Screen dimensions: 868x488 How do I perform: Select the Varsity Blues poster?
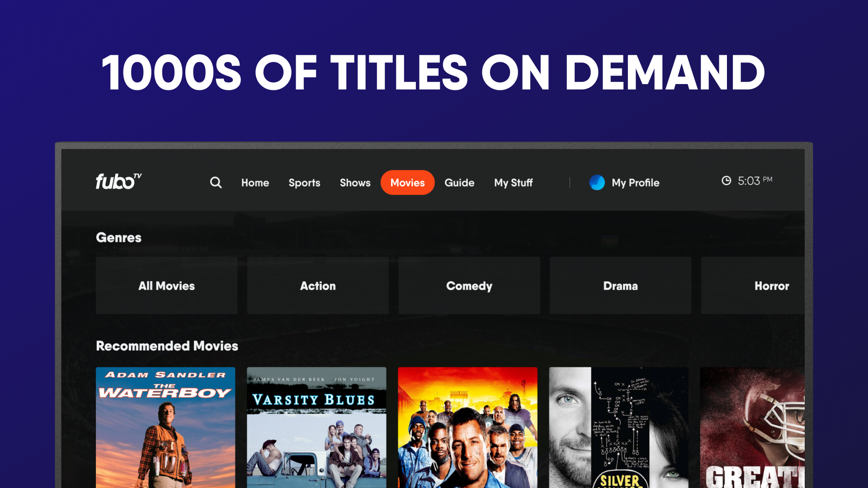(316, 427)
